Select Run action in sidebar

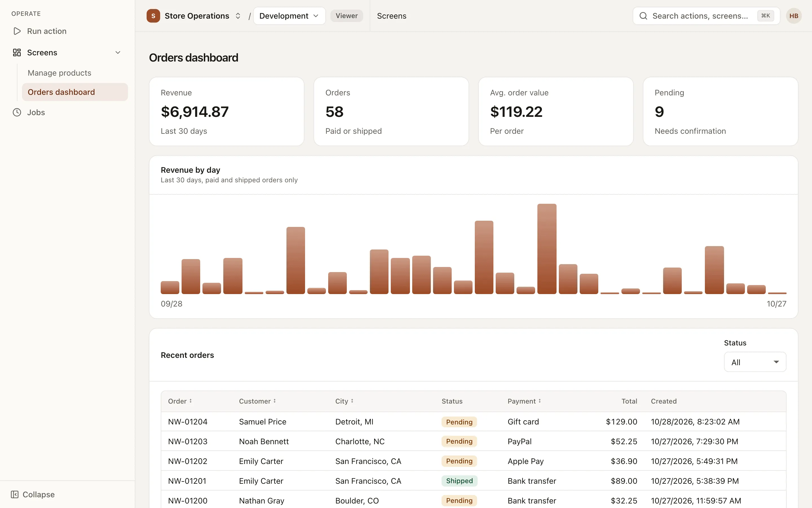[47, 31]
